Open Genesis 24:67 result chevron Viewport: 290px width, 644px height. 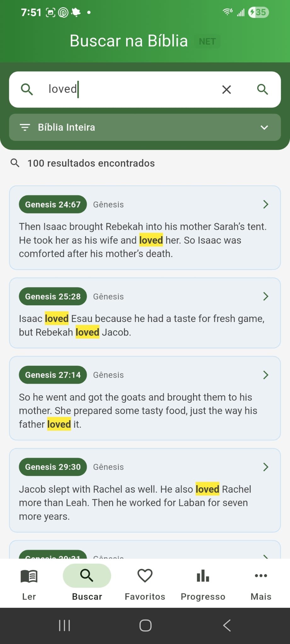point(265,204)
